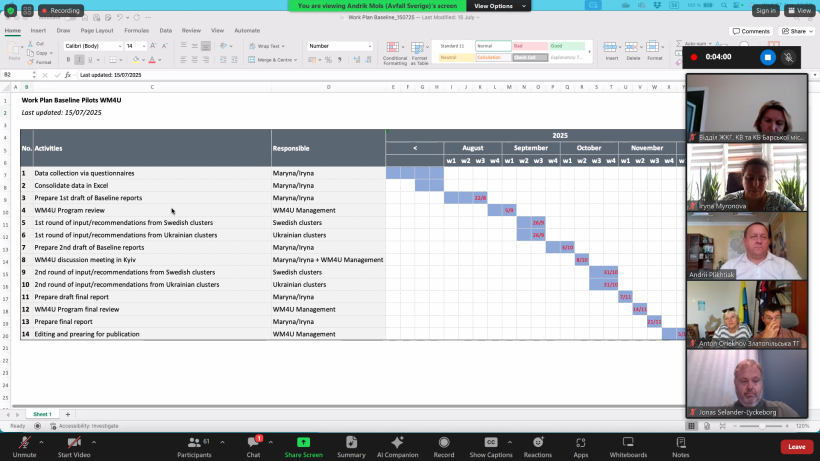Switch to the Formulas ribbon tab
This screenshot has width=820, height=461.
[x=136, y=30]
